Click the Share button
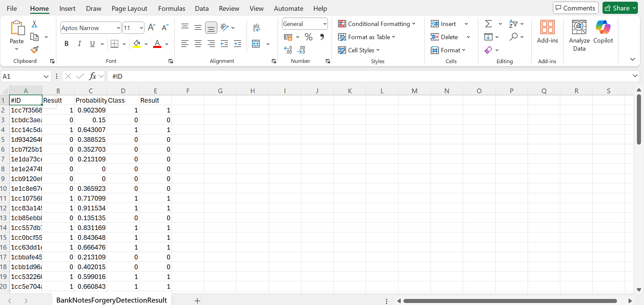The width and height of the screenshot is (644, 305). tap(617, 8)
